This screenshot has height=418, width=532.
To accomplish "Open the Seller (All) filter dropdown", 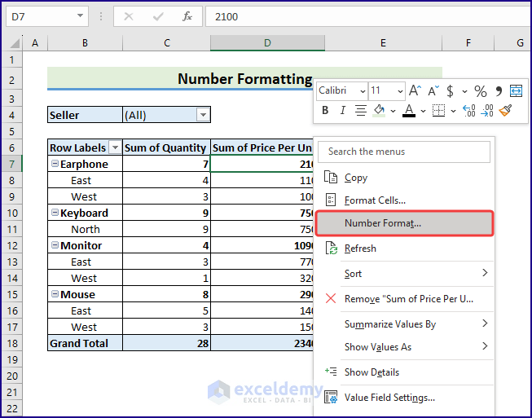I will [x=203, y=115].
